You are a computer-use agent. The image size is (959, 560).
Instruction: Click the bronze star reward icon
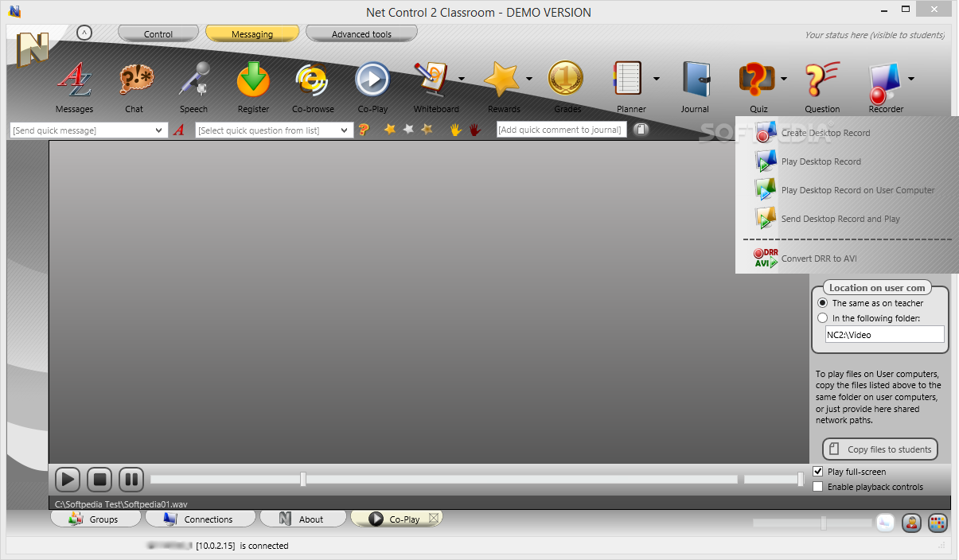[x=427, y=129]
